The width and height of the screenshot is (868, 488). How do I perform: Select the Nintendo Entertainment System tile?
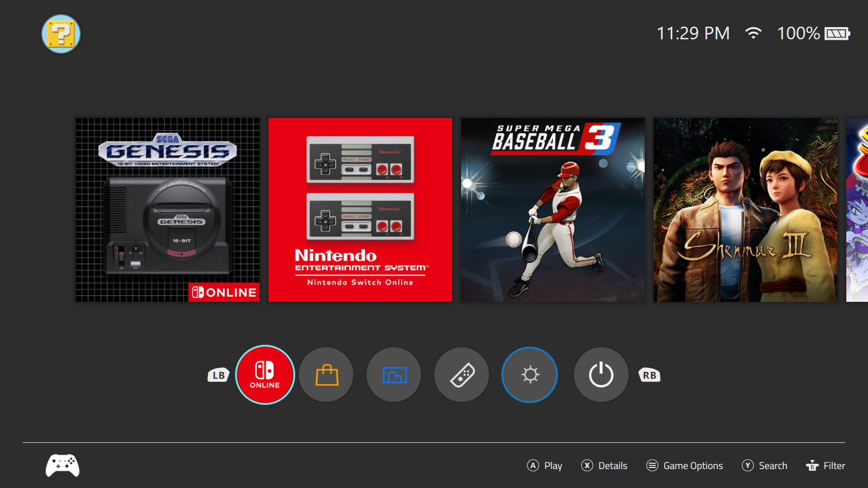point(360,210)
